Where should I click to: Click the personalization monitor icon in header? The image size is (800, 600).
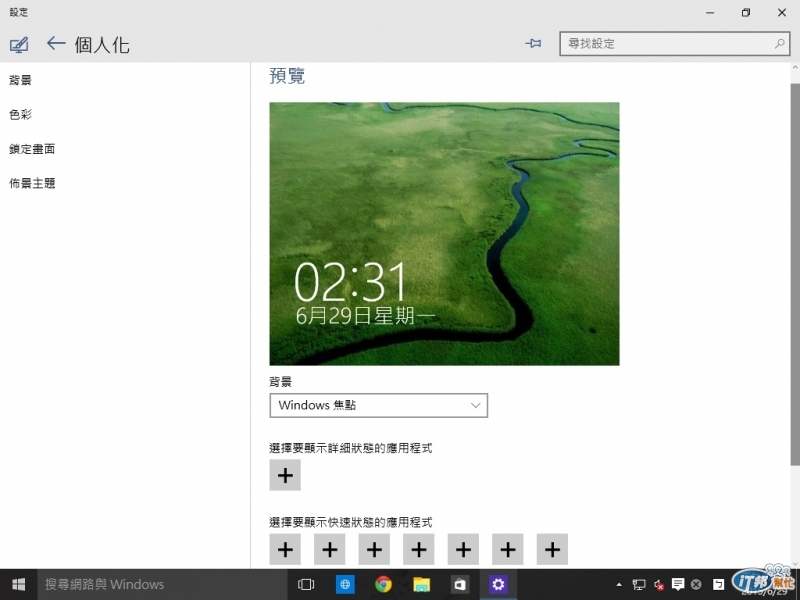[x=19, y=45]
